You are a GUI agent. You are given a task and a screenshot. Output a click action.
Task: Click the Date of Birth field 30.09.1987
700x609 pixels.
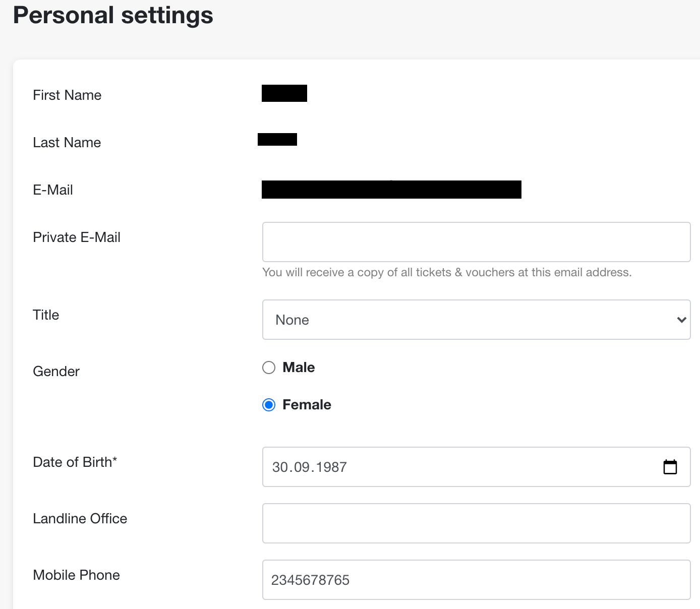pyautogui.click(x=476, y=467)
